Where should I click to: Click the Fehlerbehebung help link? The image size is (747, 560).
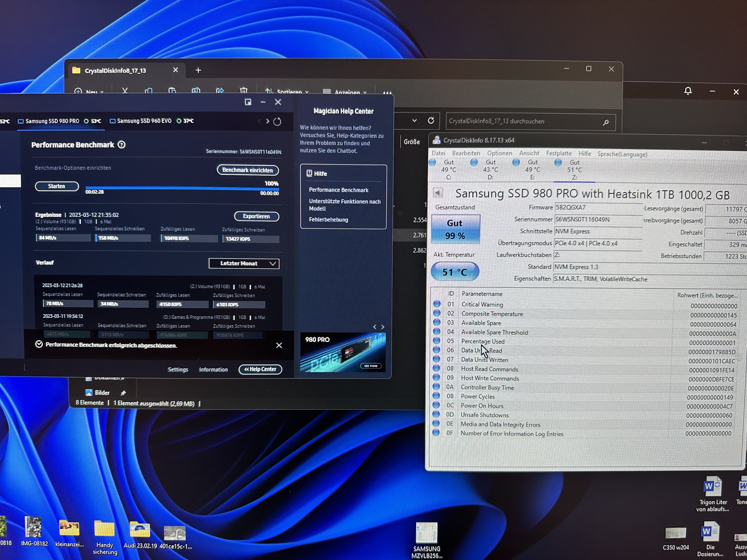(328, 219)
